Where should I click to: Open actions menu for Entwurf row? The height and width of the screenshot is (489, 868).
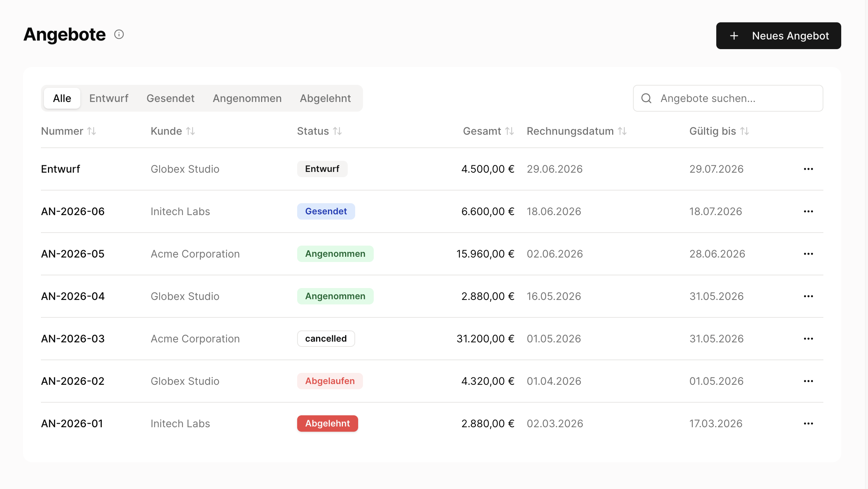(x=808, y=169)
